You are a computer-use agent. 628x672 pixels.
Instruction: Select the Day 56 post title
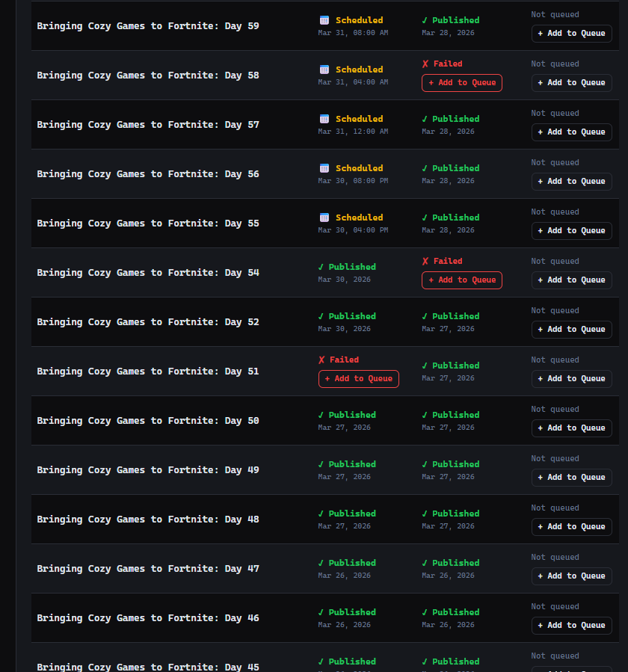tap(148, 174)
